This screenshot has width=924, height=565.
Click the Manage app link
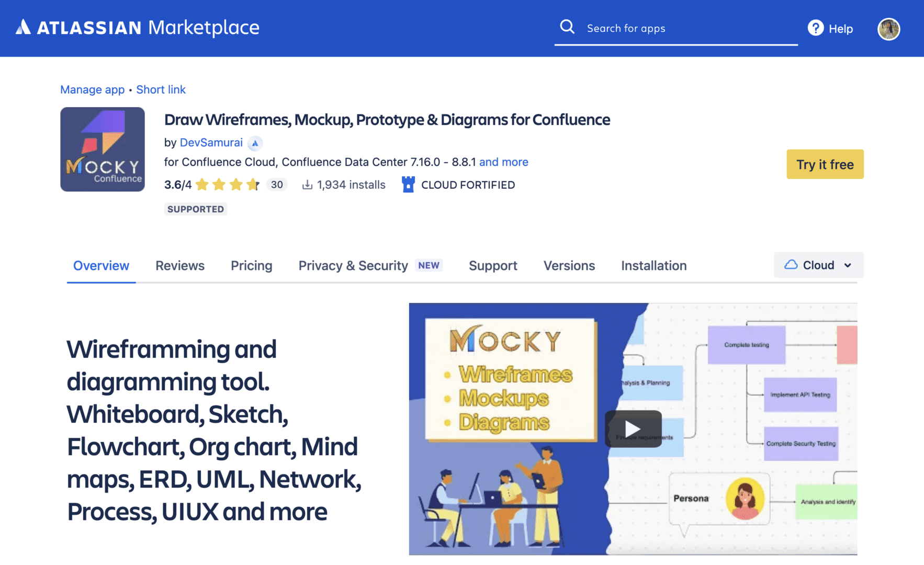coord(92,89)
